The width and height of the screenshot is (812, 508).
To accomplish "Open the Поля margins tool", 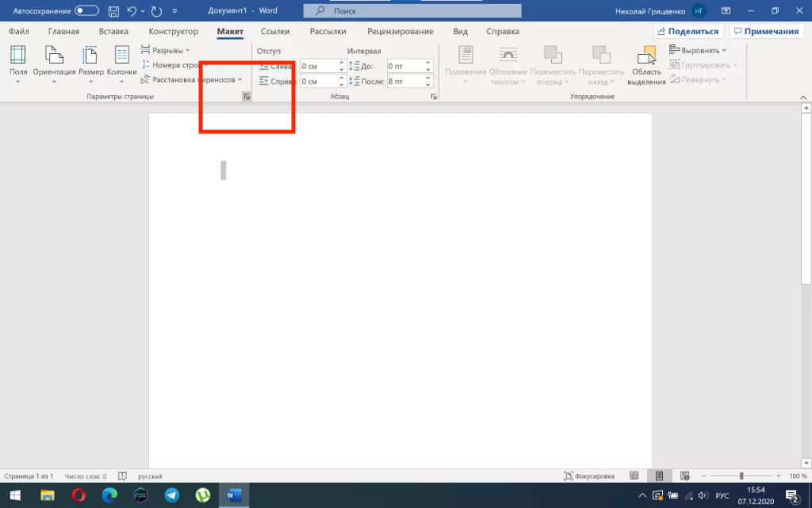I will [17, 61].
